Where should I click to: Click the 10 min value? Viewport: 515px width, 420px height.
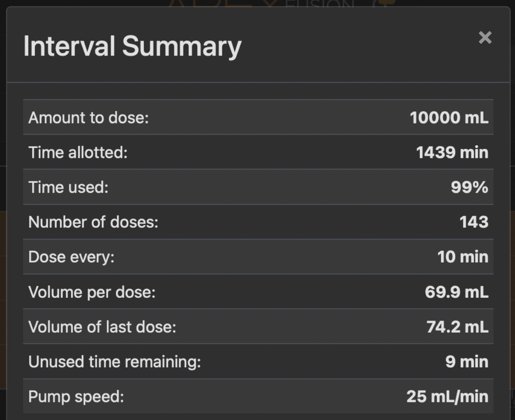pyautogui.click(x=462, y=257)
